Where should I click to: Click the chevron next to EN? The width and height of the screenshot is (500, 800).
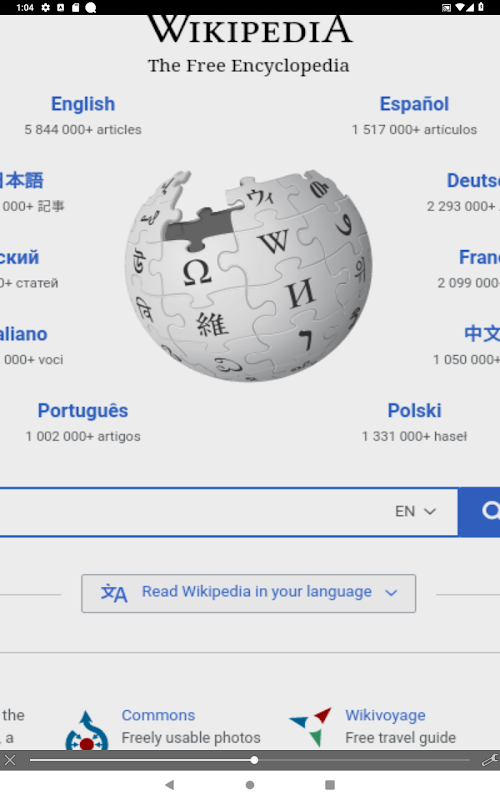coord(430,511)
